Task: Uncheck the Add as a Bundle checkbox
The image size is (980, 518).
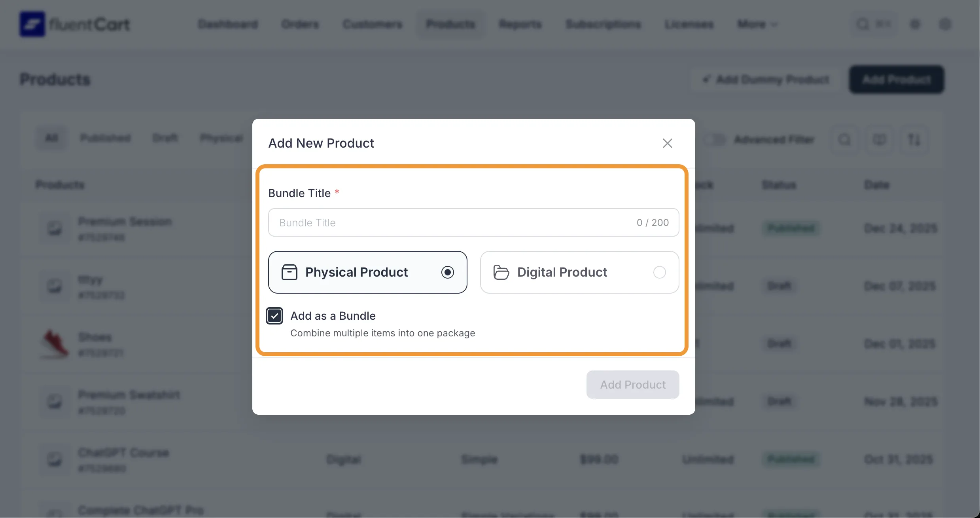Action: pos(274,315)
